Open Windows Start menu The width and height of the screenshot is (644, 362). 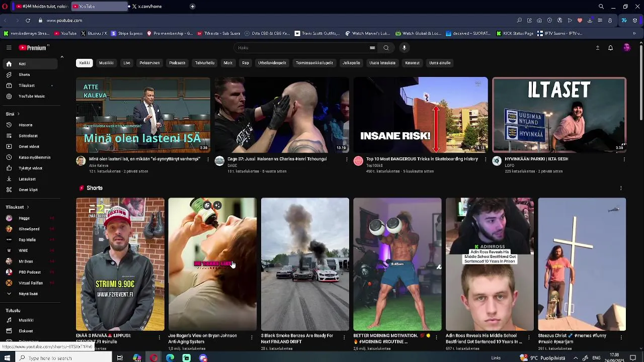click(x=7, y=358)
